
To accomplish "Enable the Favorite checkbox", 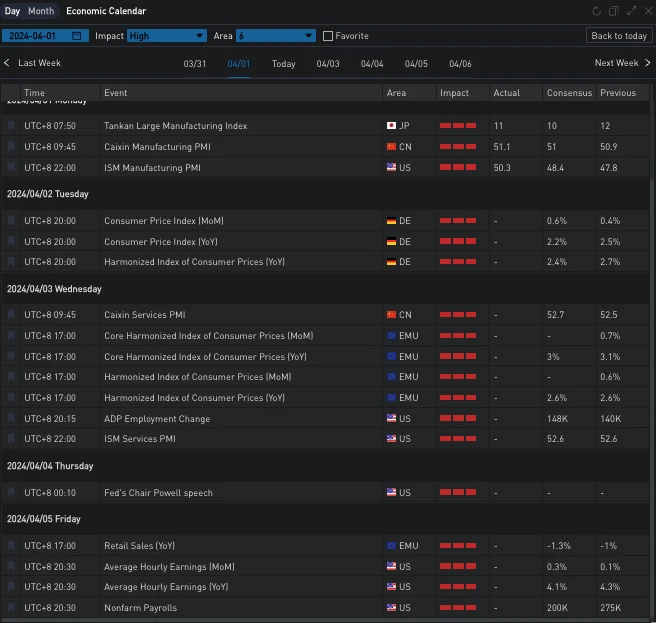I will 328,36.
